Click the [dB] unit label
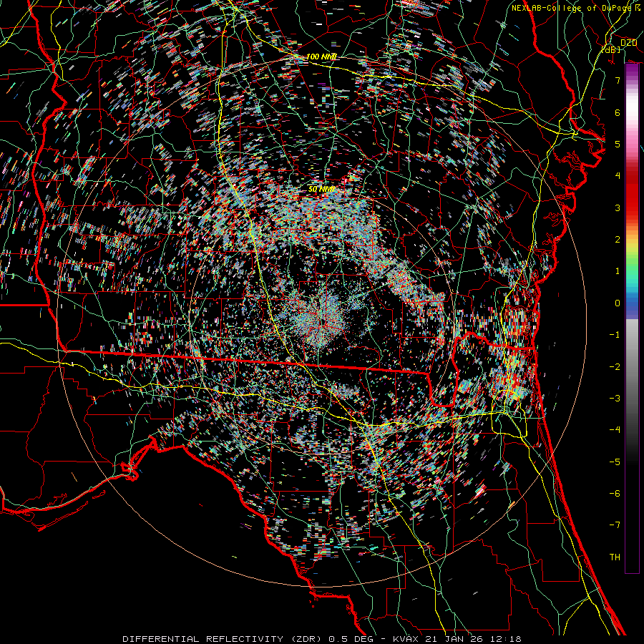The height and width of the screenshot is (644, 644). (x=611, y=49)
